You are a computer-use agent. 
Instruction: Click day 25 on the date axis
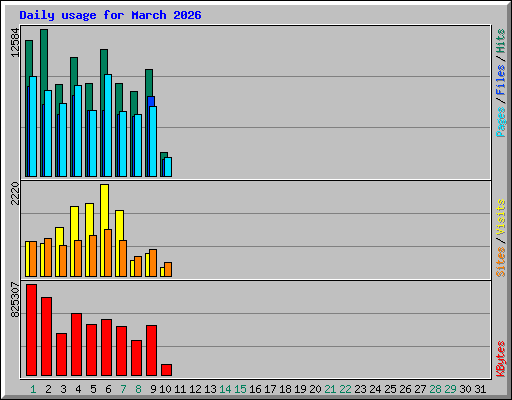click(x=390, y=389)
